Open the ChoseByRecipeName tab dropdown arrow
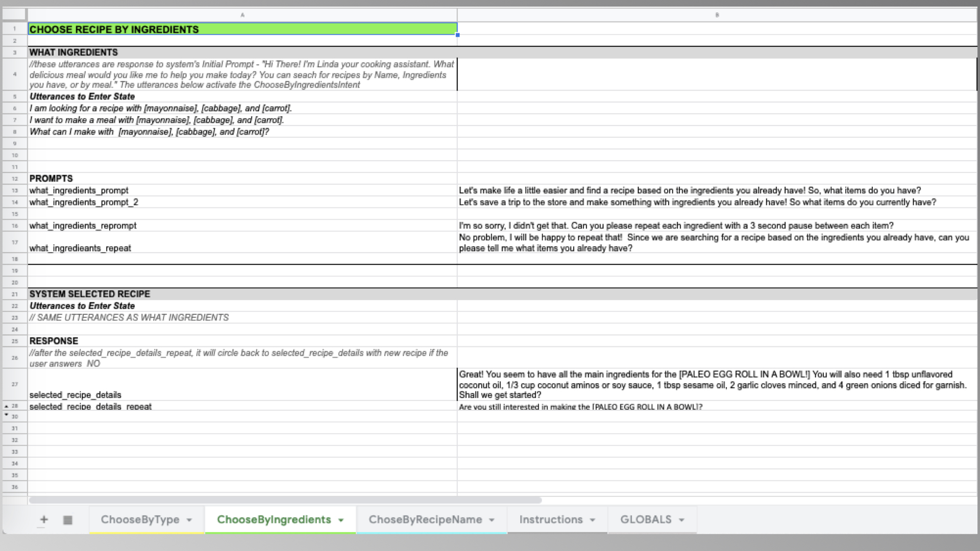 [492, 520]
